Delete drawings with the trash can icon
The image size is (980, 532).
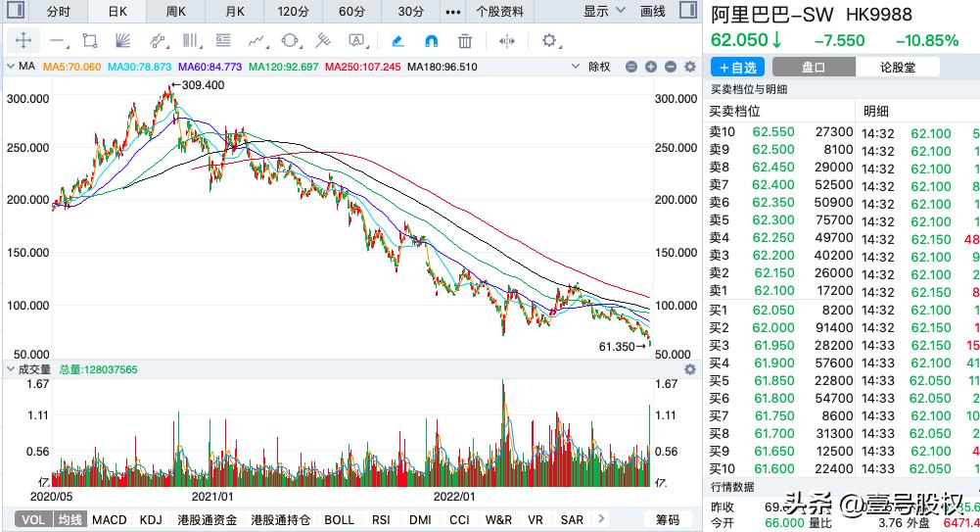(x=464, y=41)
